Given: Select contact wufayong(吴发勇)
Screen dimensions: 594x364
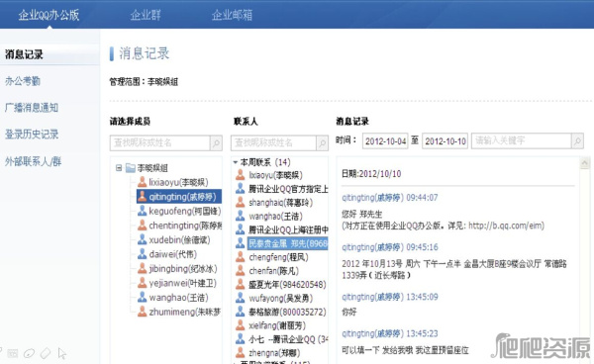Looking at the screenshot, I should click(x=281, y=298).
